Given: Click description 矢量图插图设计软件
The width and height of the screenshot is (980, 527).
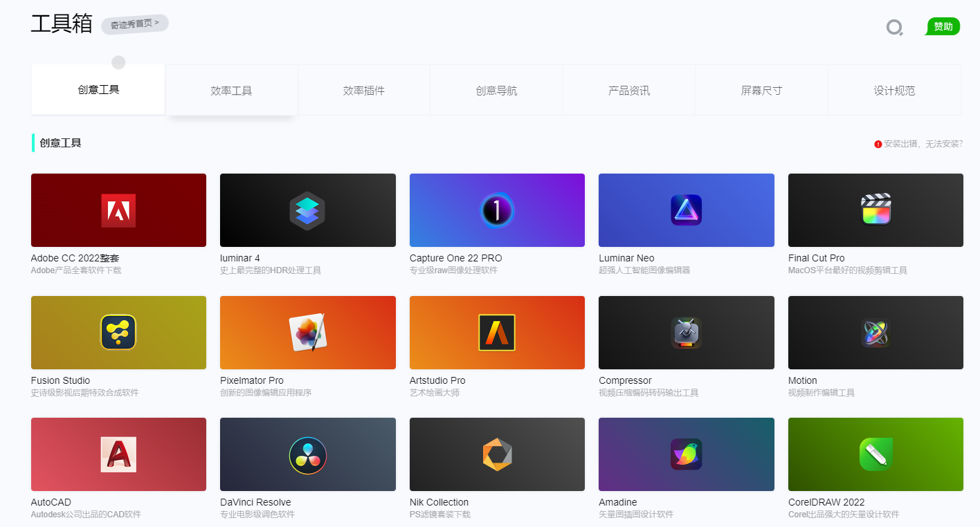Looking at the screenshot, I should tap(636, 515).
